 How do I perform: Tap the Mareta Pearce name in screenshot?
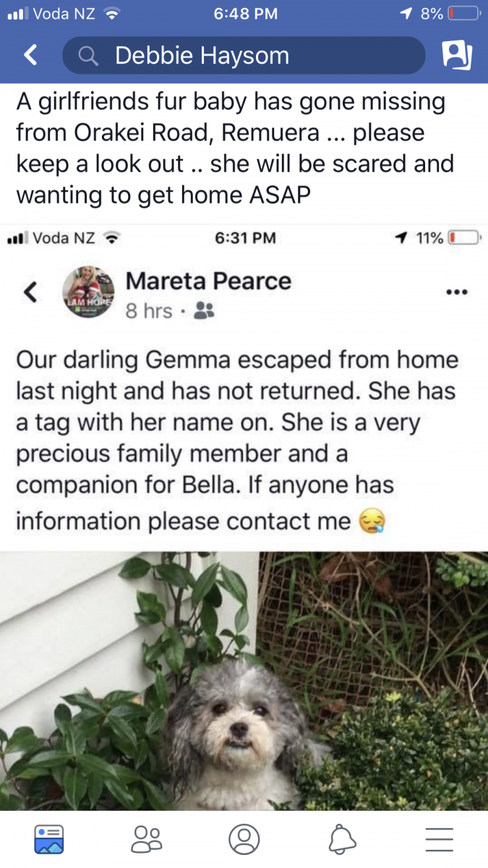pyautogui.click(x=208, y=281)
